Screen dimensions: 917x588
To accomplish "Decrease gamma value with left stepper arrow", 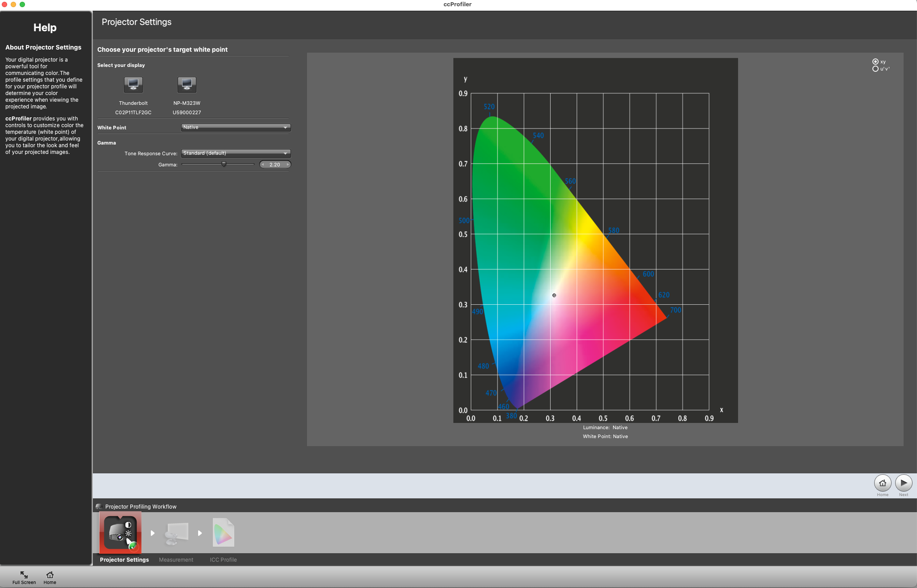I will point(263,165).
